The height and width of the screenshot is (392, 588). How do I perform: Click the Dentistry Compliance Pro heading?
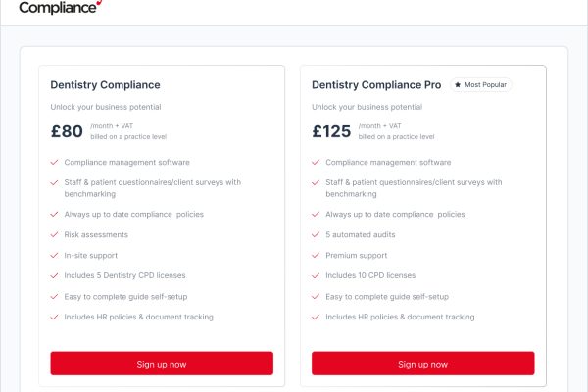(376, 85)
